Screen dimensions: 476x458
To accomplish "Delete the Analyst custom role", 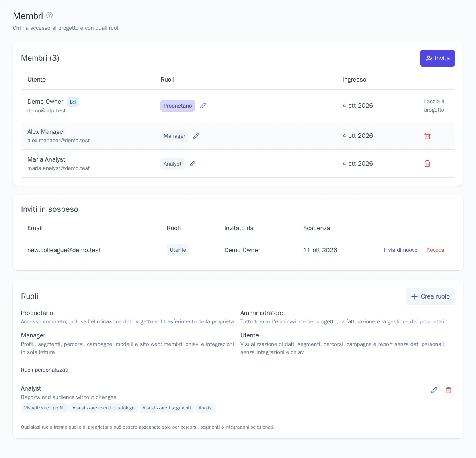I will [449, 390].
